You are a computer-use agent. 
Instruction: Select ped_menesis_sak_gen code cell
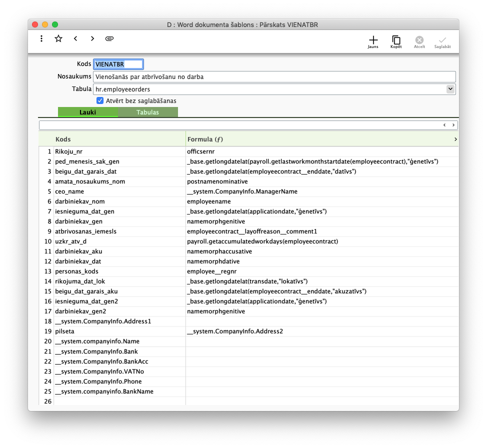[x=119, y=161]
